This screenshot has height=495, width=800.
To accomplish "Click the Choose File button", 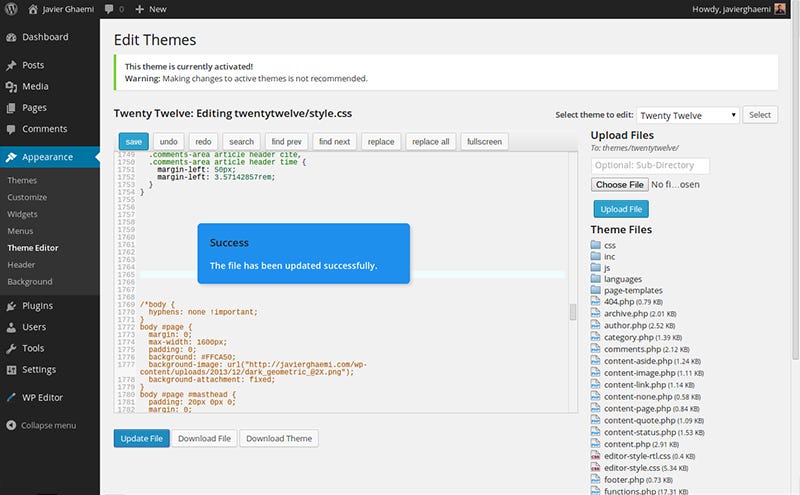I will tap(619, 184).
